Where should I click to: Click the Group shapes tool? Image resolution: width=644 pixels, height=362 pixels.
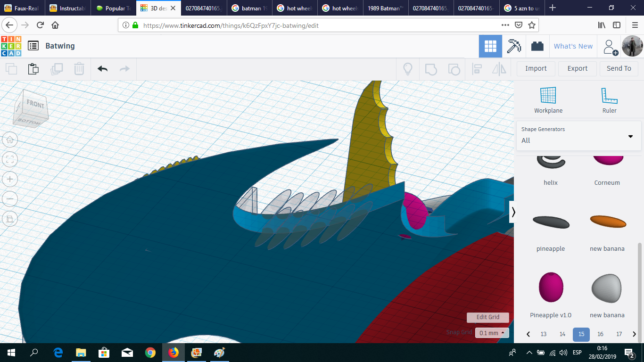coord(431,69)
